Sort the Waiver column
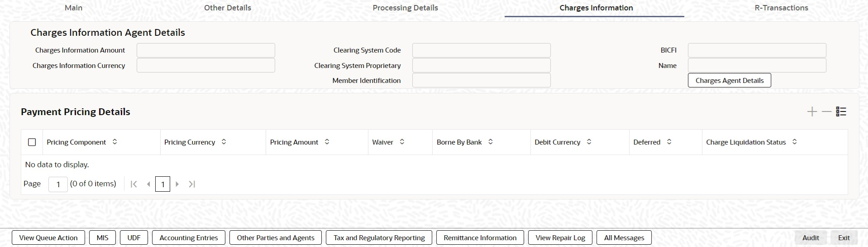This screenshot has width=868, height=247. point(402,142)
